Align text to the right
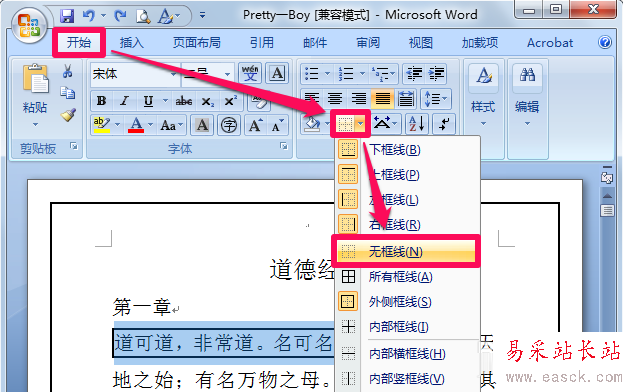623x392 pixels. tap(359, 98)
